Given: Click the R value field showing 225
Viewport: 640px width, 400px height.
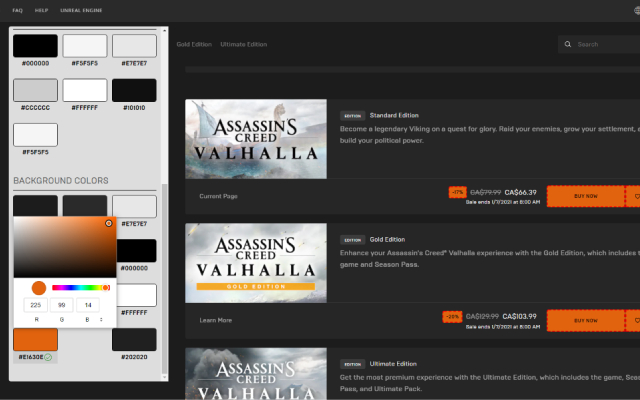Looking at the screenshot, I should 36,305.
